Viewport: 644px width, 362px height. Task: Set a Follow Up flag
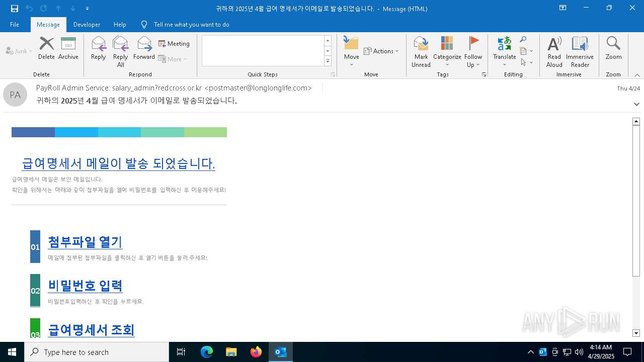click(x=473, y=52)
